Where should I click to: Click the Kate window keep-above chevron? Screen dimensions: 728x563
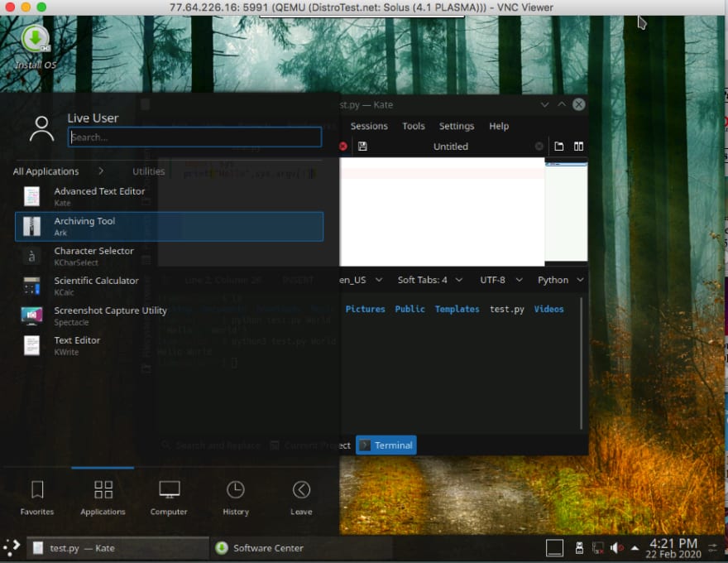coord(562,104)
